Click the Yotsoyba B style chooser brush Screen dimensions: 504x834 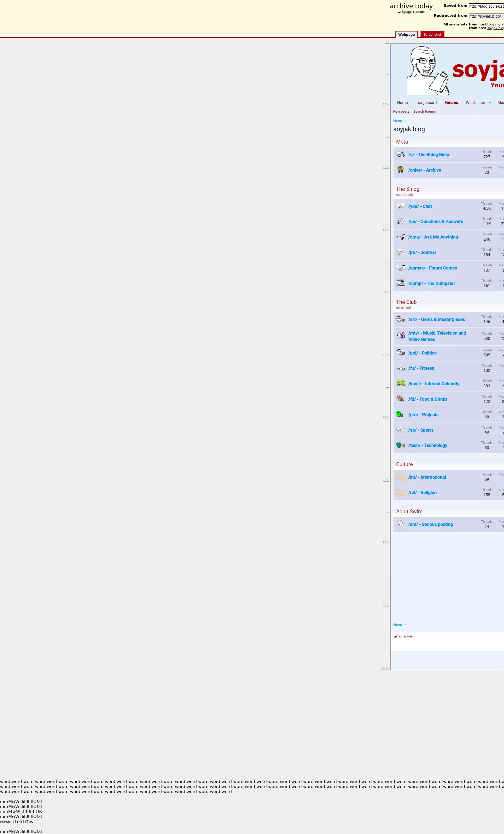pyautogui.click(x=396, y=636)
